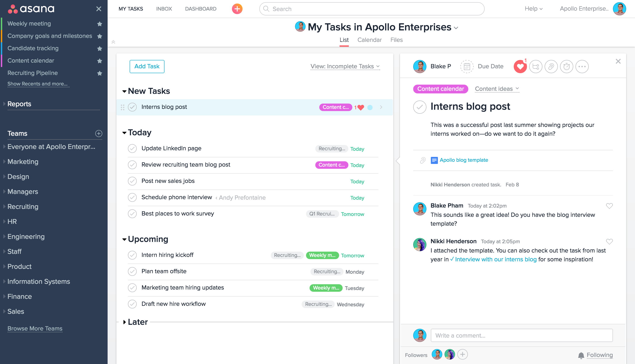Check off Review recruiting team blog post
This screenshot has height=364, width=635.
point(132,165)
